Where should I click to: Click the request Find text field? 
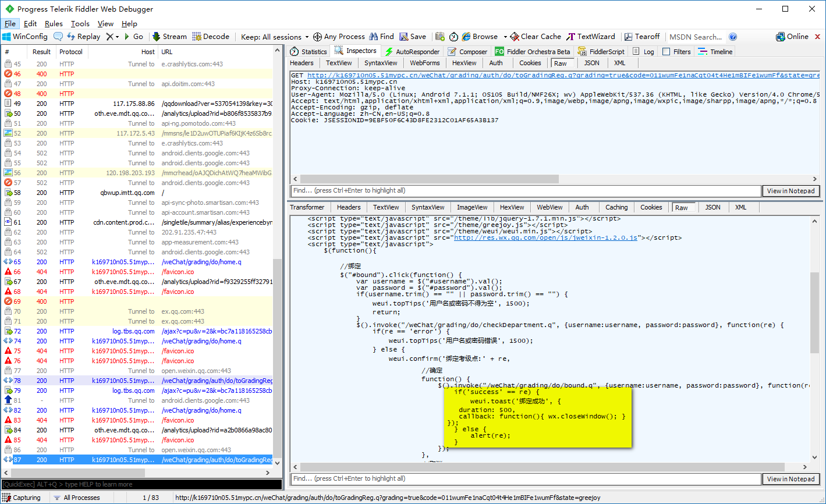coord(526,191)
